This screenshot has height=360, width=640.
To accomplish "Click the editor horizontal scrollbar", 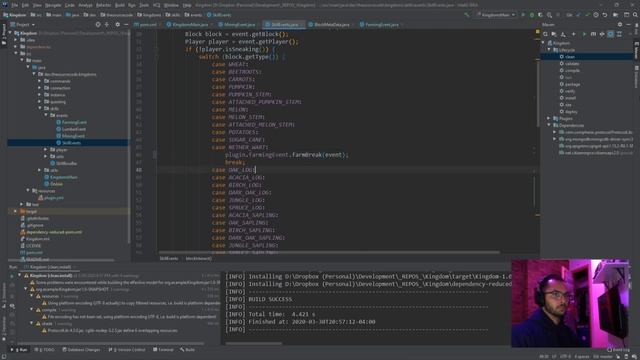I will pos(329,252).
